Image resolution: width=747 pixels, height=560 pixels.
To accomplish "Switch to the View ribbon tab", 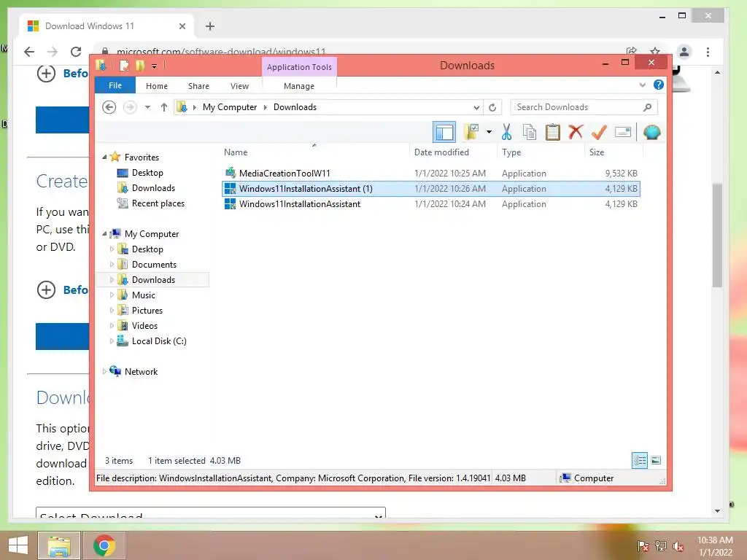I will click(239, 86).
